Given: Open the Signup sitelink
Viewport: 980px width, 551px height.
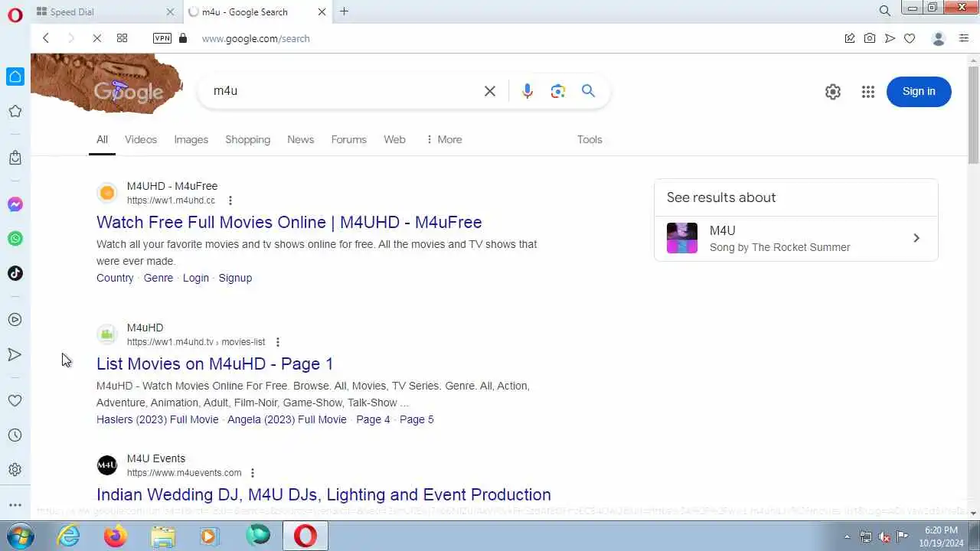Looking at the screenshot, I should tap(235, 278).
